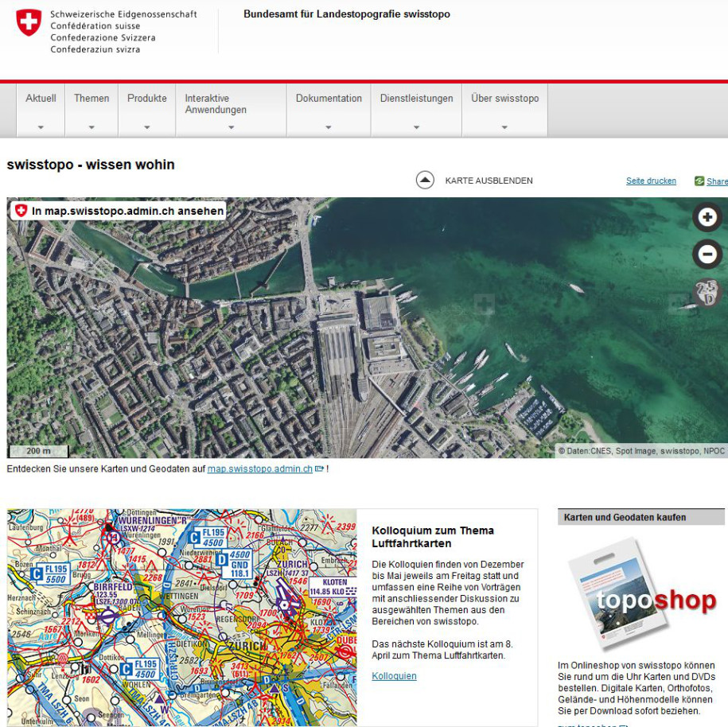Click the 'Karten und Geodaten kaufen' box header

coord(640,517)
